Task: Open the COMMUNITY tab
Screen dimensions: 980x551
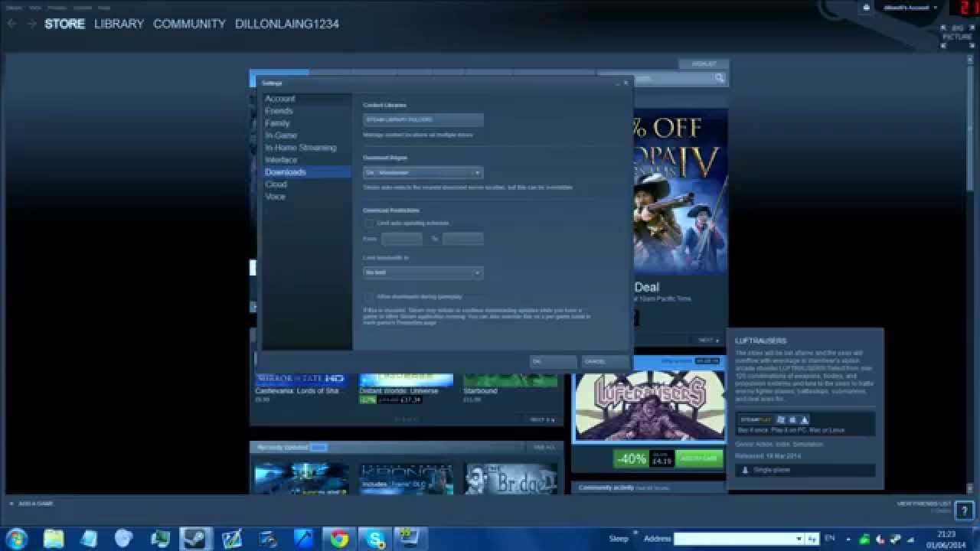Action: coord(189,24)
